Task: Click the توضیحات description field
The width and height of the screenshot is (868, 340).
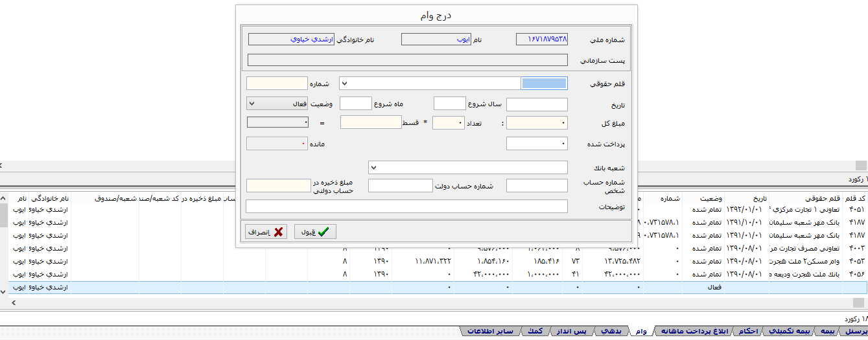Action: 407,206
